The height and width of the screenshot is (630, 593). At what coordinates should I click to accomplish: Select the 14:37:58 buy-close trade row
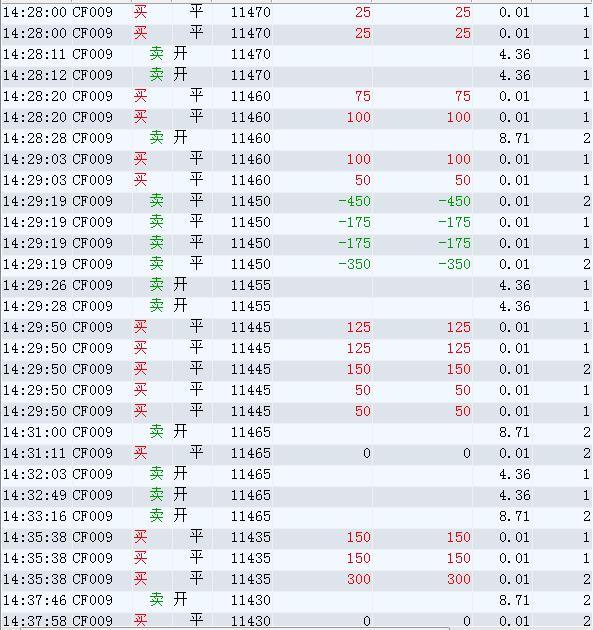pyautogui.click(x=296, y=620)
